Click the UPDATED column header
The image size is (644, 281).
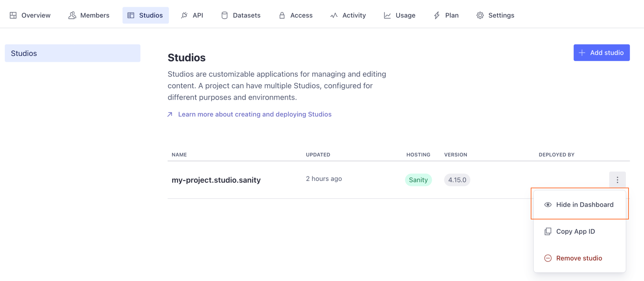point(318,155)
